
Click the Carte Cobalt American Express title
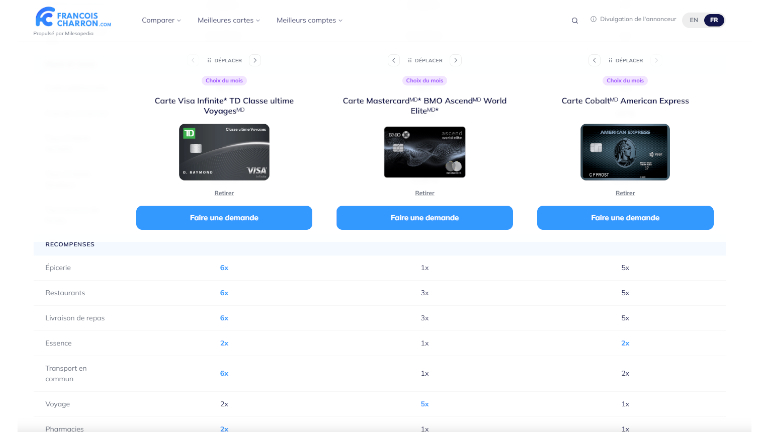click(625, 101)
